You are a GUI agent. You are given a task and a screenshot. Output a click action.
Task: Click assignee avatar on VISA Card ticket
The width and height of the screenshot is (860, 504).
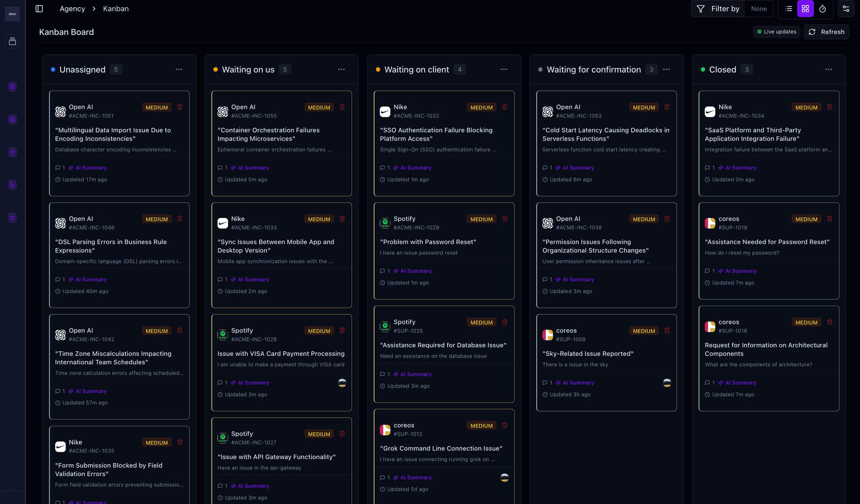click(x=342, y=383)
